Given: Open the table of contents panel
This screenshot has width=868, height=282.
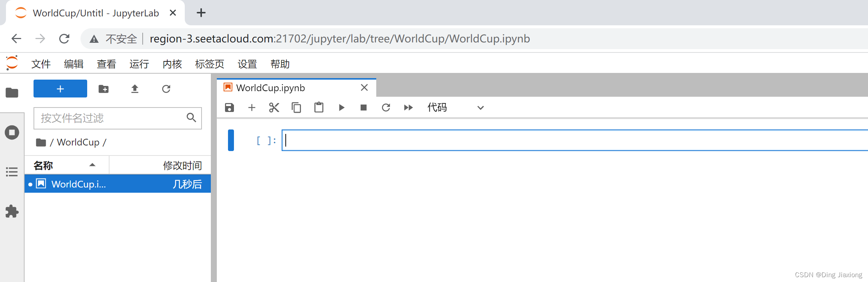Looking at the screenshot, I should coord(12,172).
